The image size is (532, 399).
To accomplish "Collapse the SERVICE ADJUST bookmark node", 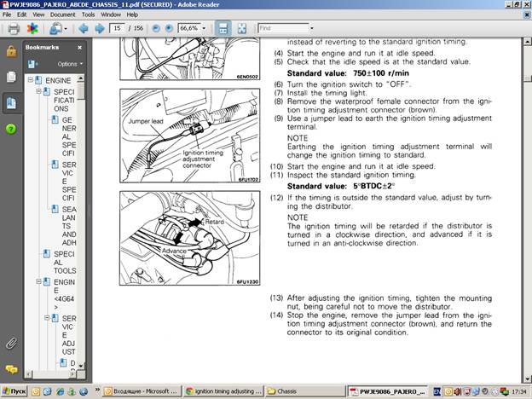I will point(47,318).
